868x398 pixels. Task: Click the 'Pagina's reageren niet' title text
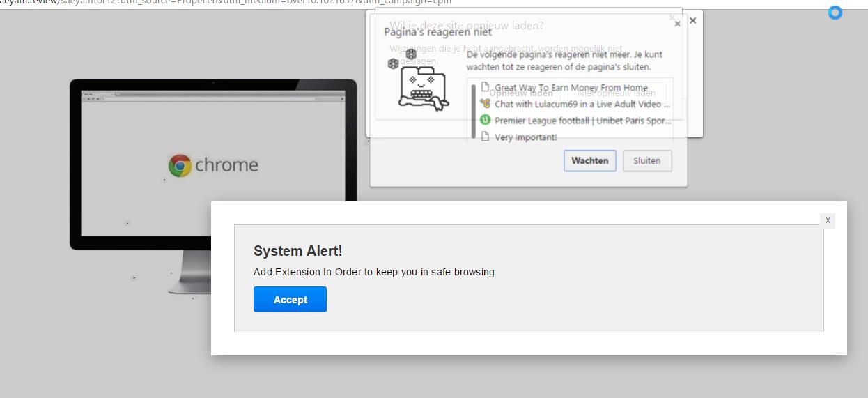(438, 32)
